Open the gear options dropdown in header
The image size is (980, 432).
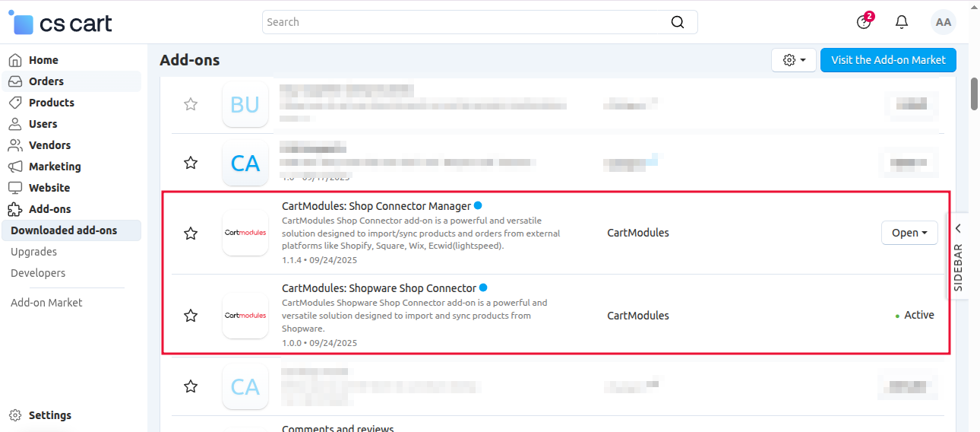(794, 60)
